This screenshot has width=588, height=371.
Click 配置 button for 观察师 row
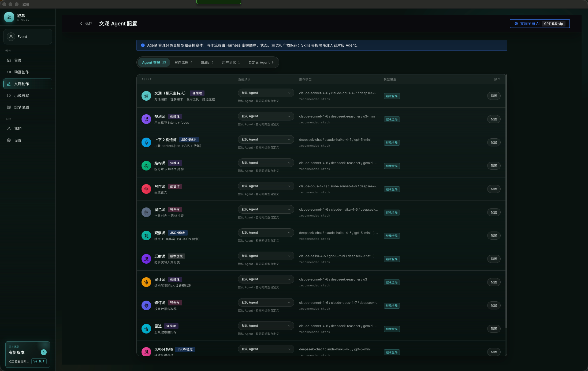[x=494, y=236]
